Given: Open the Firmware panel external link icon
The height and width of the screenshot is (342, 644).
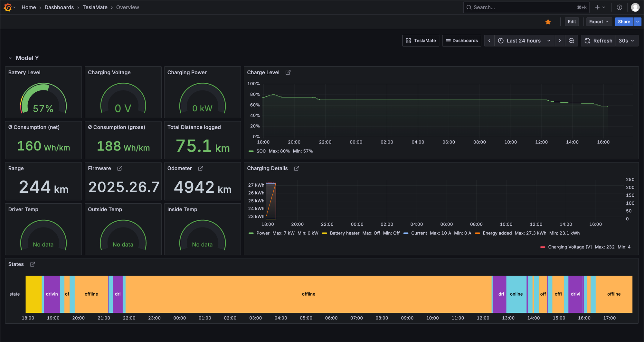Looking at the screenshot, I should [120, 169].
